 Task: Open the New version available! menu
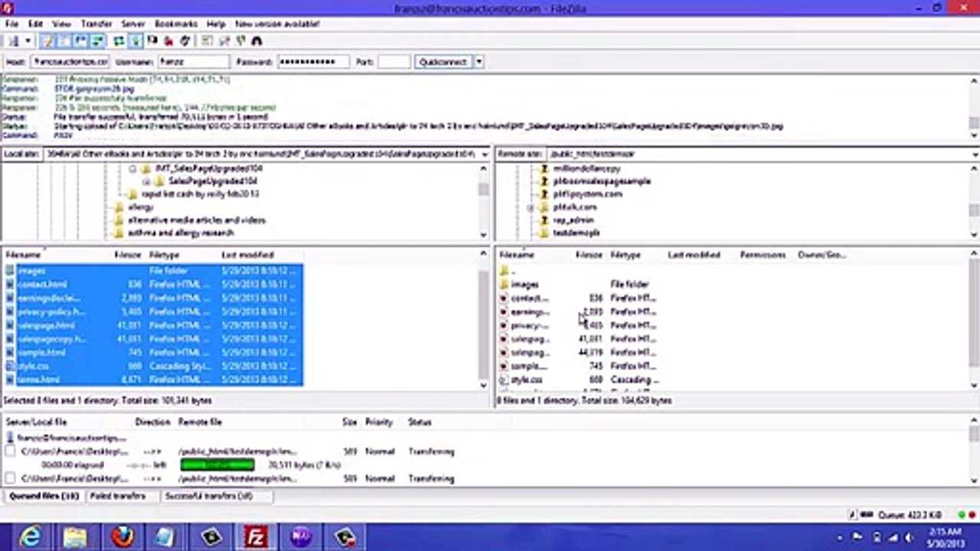(277, 24)
